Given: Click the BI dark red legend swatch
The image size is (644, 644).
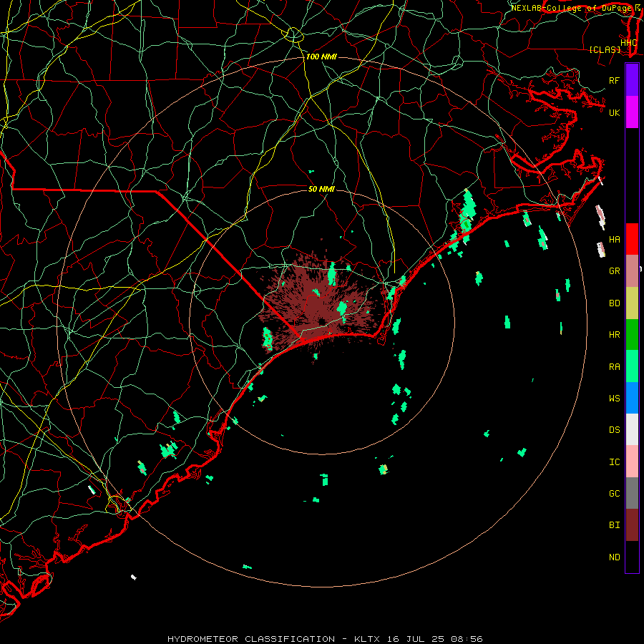Looking at the screenshot, I should click(632, 525).
